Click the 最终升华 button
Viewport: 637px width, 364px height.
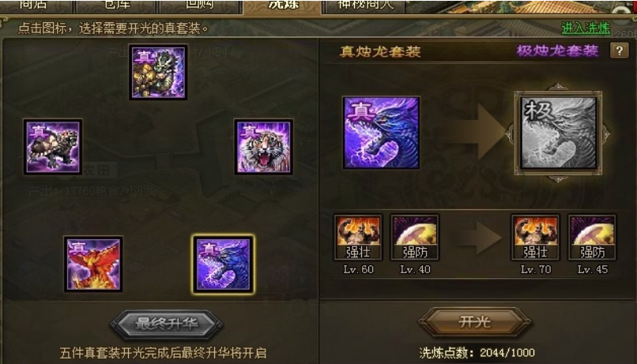click(167, 324)
